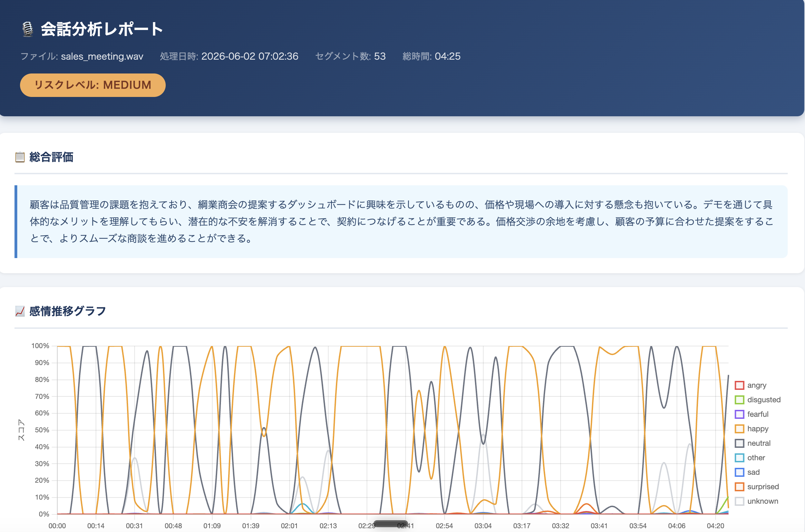This screenshot has width=805, height=532.
Task: Toggle the unknown series in legend
Action: coord(757,501)
